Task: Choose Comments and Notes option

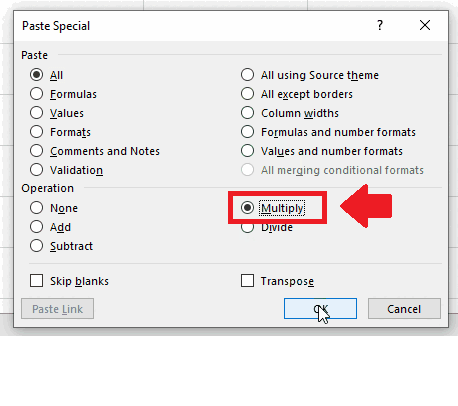Action: pyautogui.click(x=36, y=151)
